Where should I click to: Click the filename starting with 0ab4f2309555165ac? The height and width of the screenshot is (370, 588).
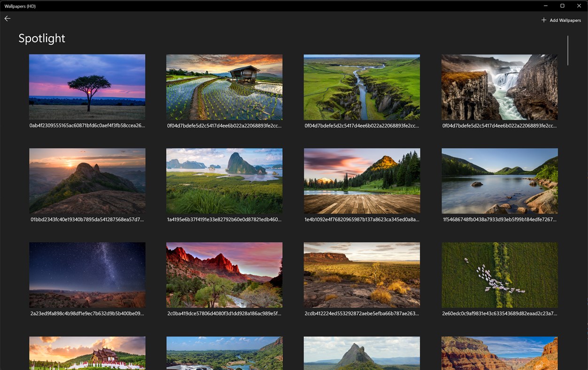(x=87, y=126)
